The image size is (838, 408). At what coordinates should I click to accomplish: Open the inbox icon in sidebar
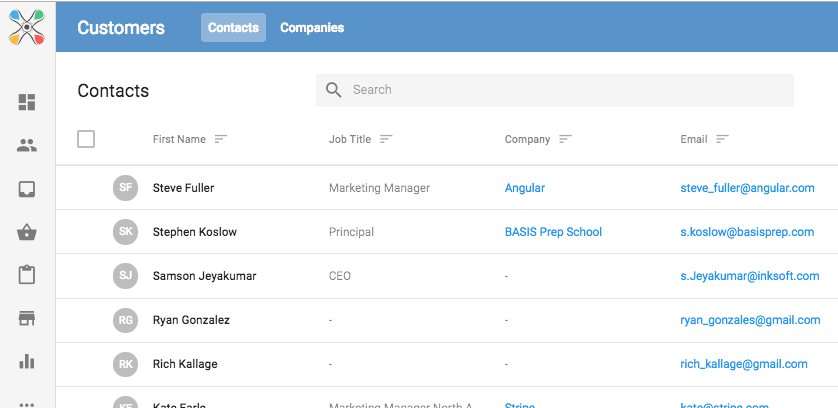(27, 189)
